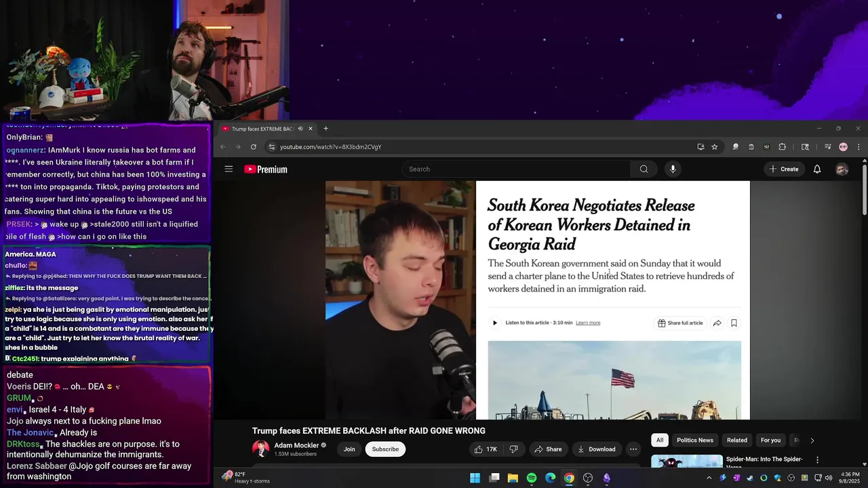868x488 pixels.
Task: Open Chrome's three-dot menu
Action: 859,146
